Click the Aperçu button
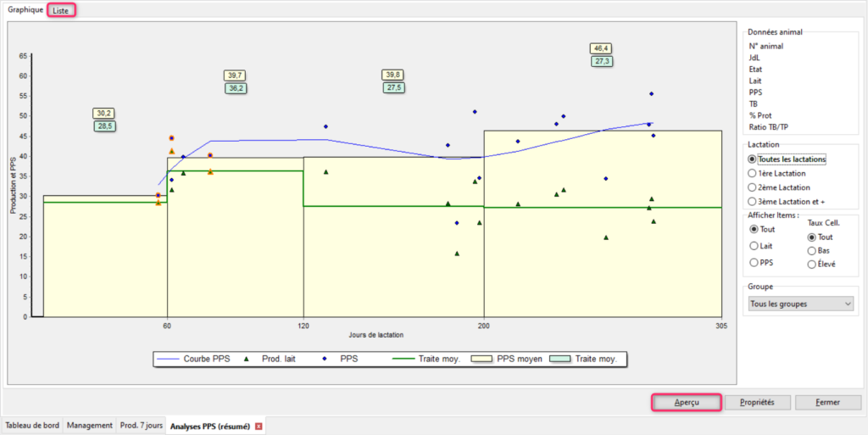This screenshot has height=435, width=868. coord(687,403)
